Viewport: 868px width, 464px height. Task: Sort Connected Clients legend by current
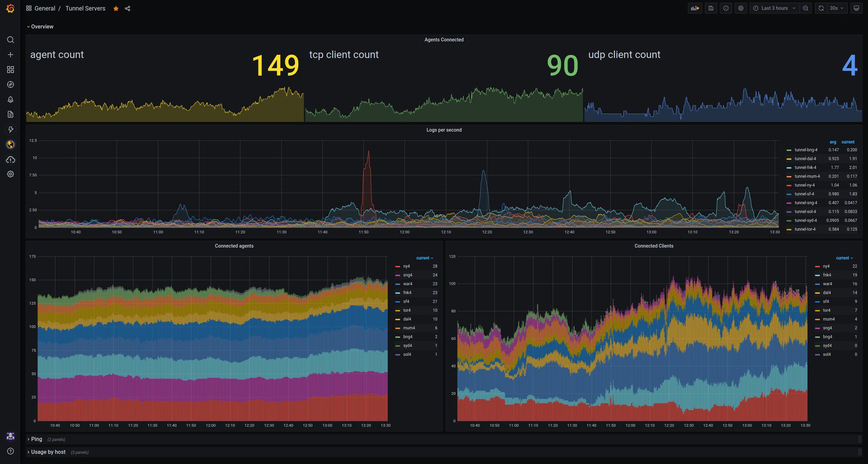(x=844, y=258)
